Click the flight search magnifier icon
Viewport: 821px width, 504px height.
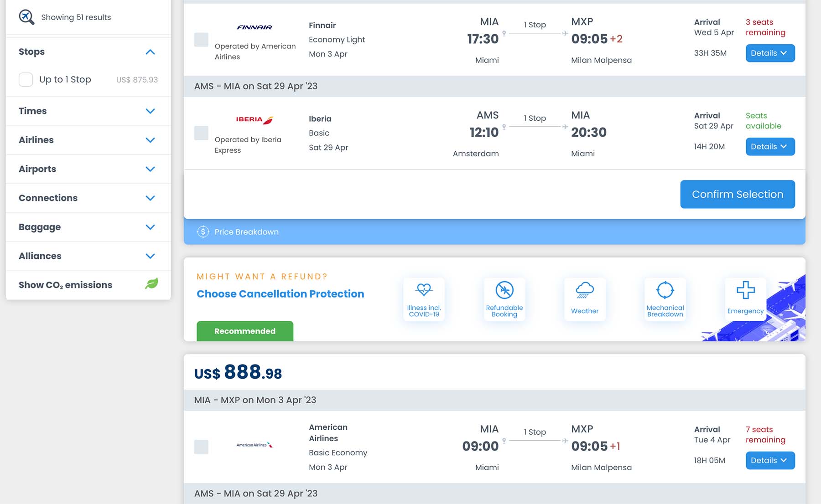coord(26,17)
